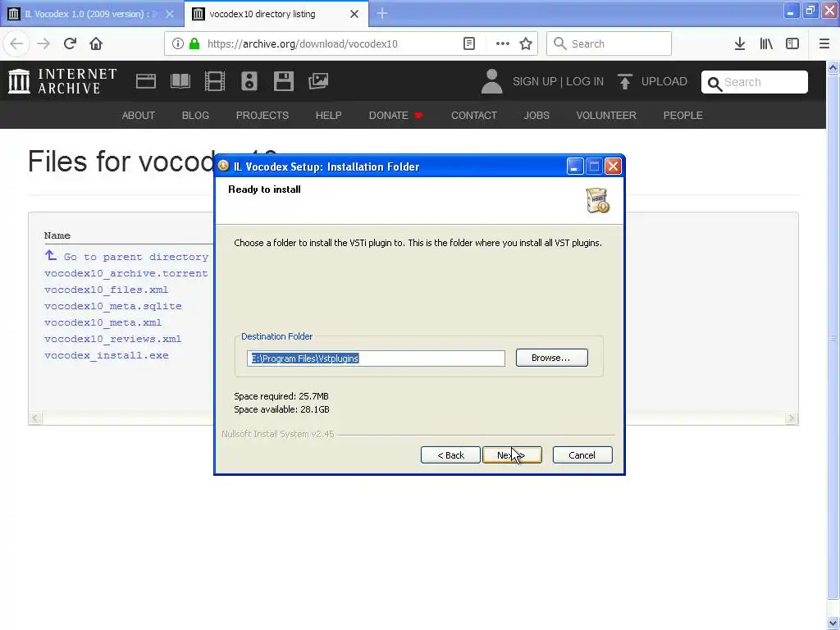Click the Internet Archive Search field
The height and width of the screenshot is (630, 840).
[755, 82]
